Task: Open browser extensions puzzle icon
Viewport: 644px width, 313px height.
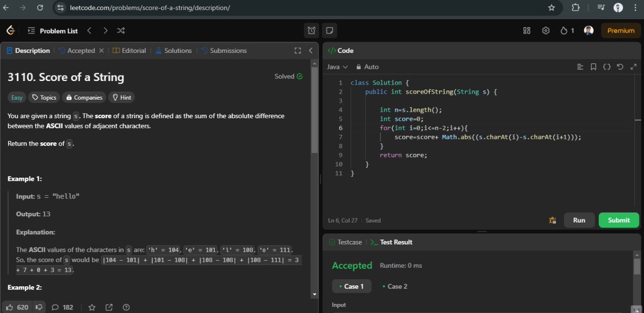Action: pos(576,8)
